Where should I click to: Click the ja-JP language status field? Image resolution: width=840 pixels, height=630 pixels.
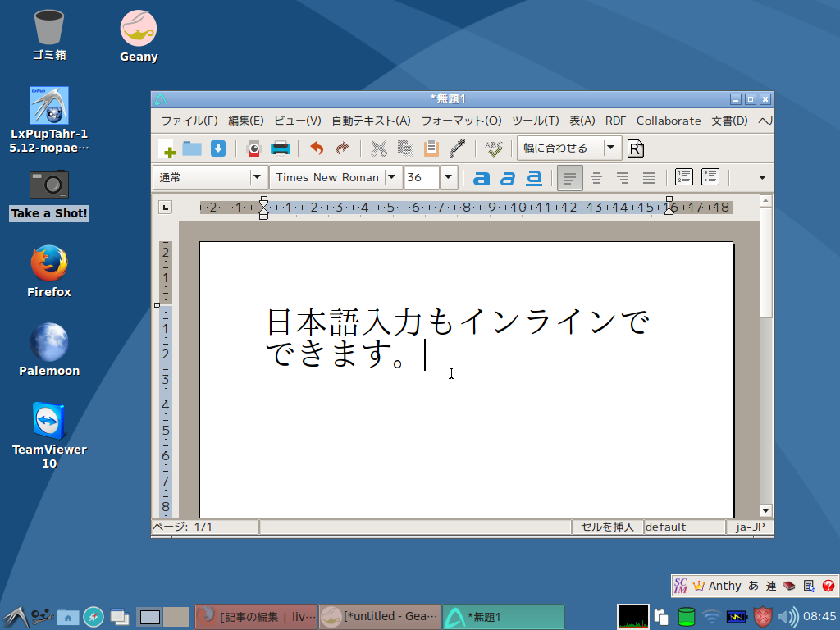point(750,527)
